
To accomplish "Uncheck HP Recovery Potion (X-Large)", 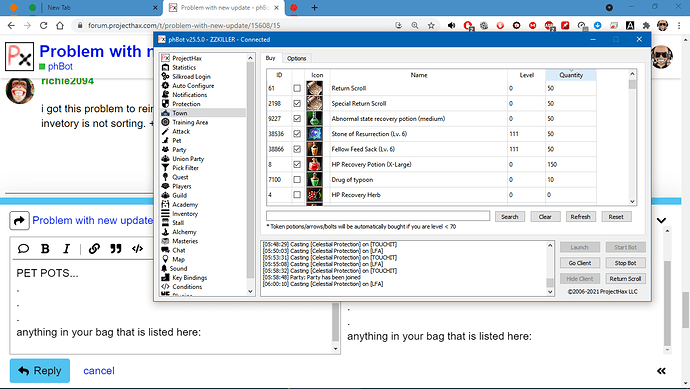I will [x=297, y=164].
